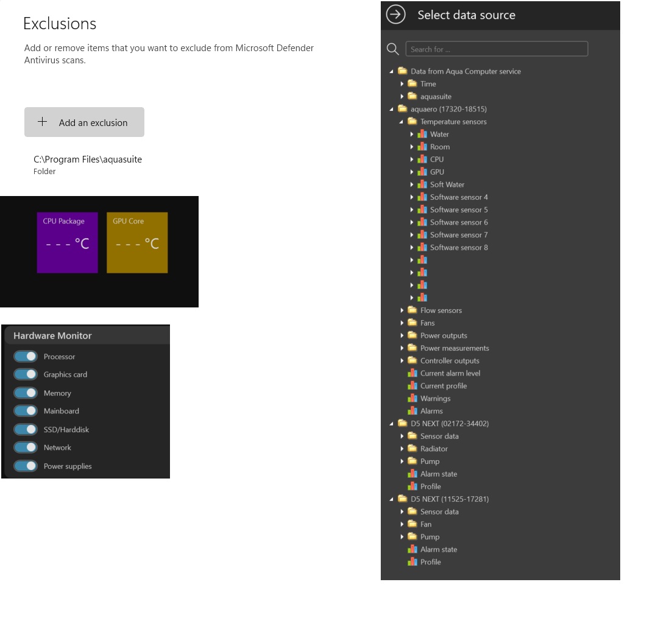
Task: Click the Current alarm level chart icon
Action: [x=412, y=373]
